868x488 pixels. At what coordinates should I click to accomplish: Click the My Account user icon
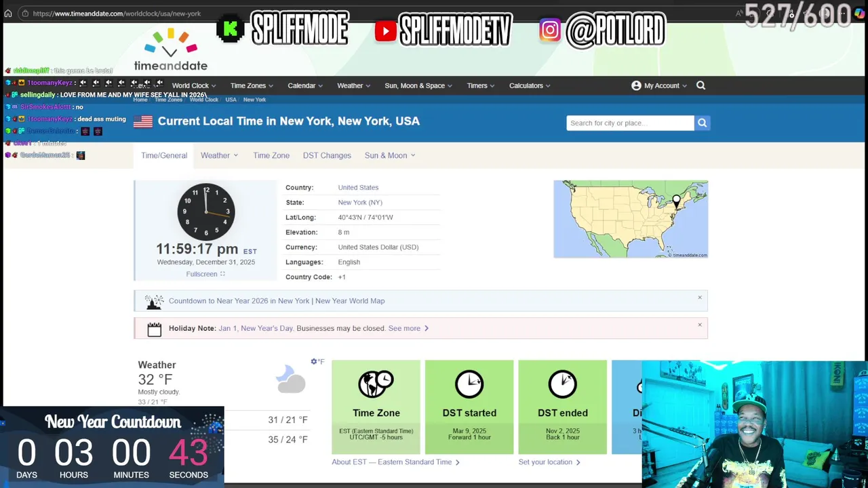click(x=636, y=85)
